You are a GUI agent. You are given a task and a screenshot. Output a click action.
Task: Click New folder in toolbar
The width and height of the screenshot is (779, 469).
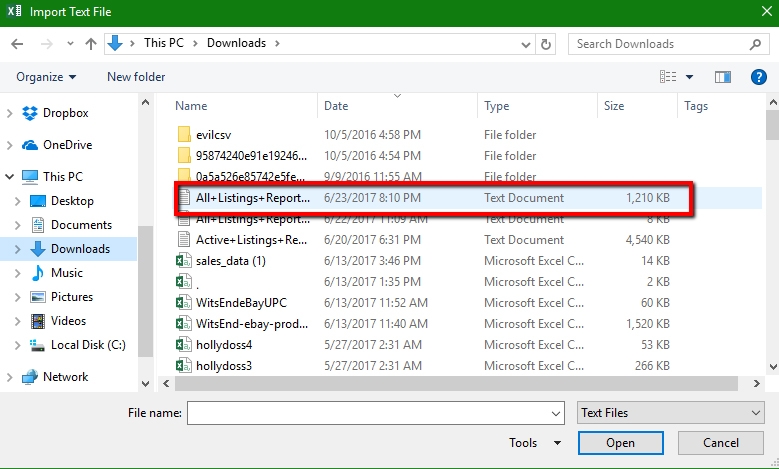tap(136, 77)
